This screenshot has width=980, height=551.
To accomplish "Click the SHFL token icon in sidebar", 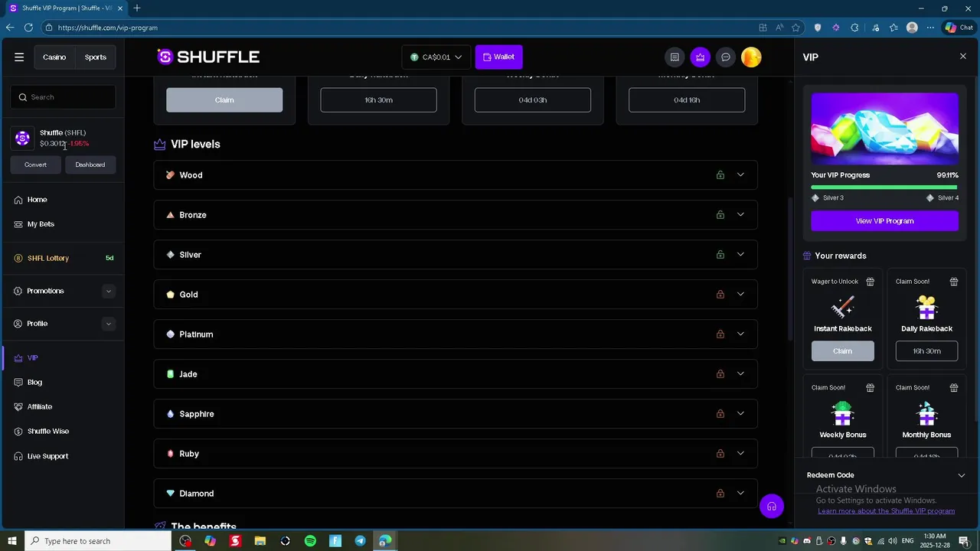I will [x=23, y=138].
